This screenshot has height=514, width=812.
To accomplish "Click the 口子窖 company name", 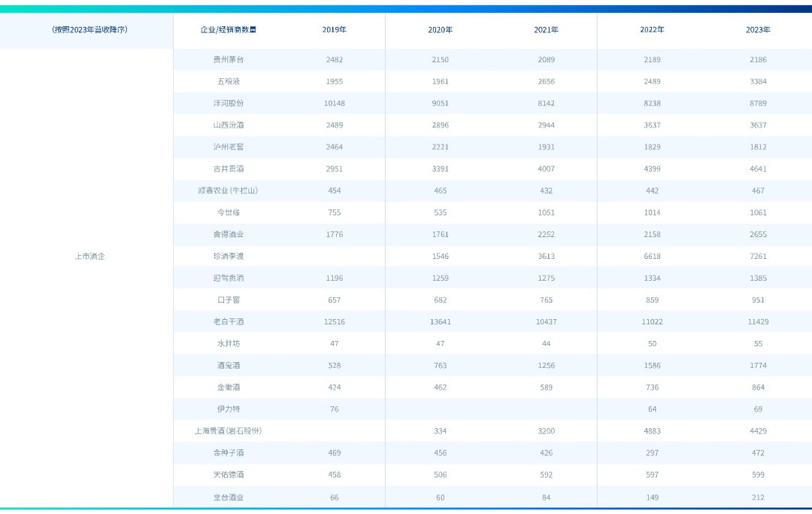I will (229, 300).
